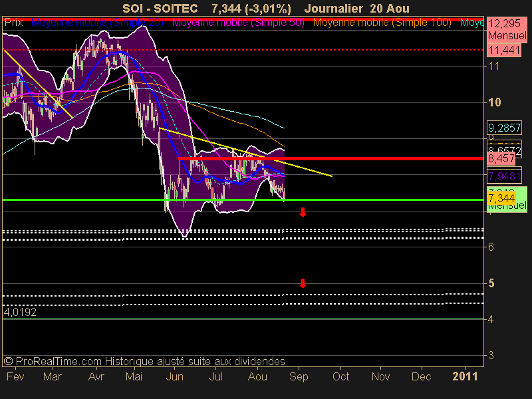The height and width of the screenshot is (399, 532).
Task: Click the 5 tick on the price axis
Action: point(491,283)
